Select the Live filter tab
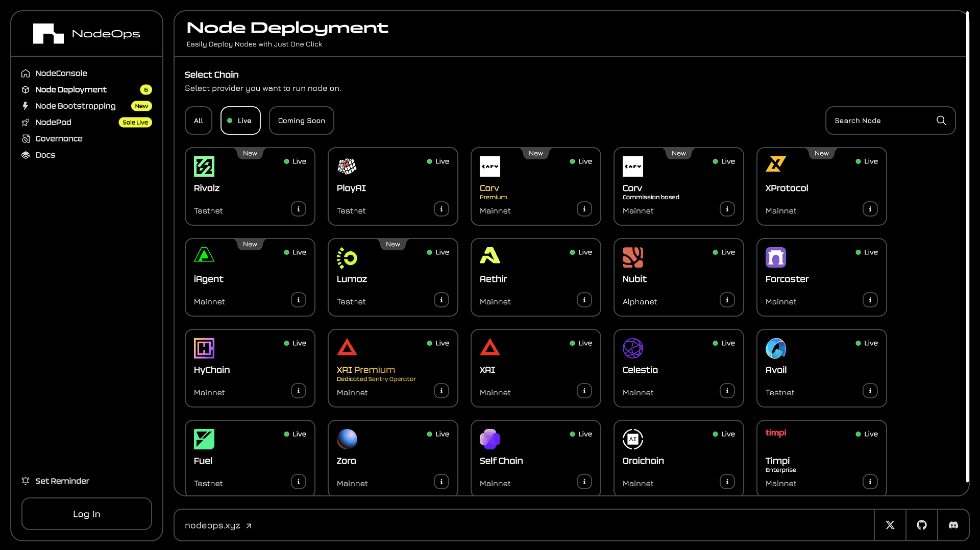Screen dimensions: 980x550 pyautogui.click(x=240, y=121)
